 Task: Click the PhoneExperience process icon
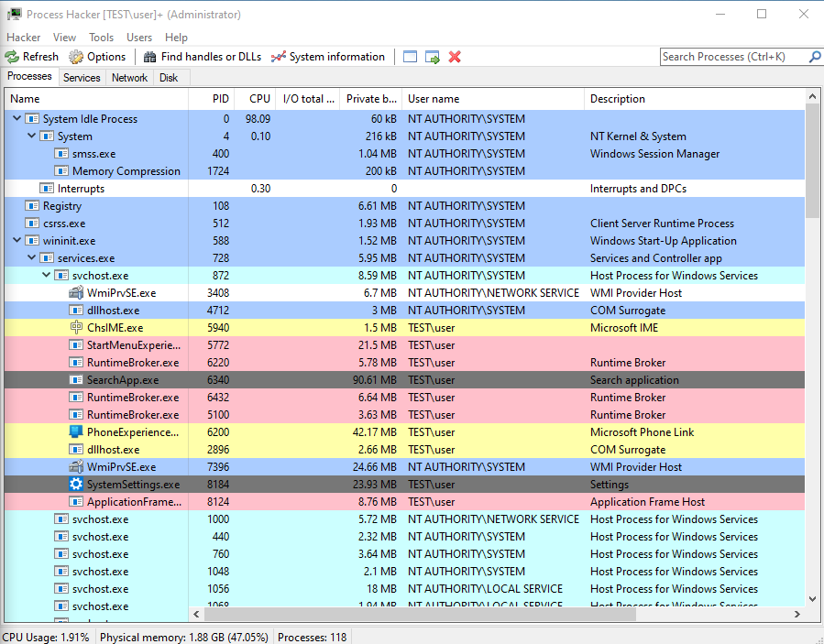point(76,431)
